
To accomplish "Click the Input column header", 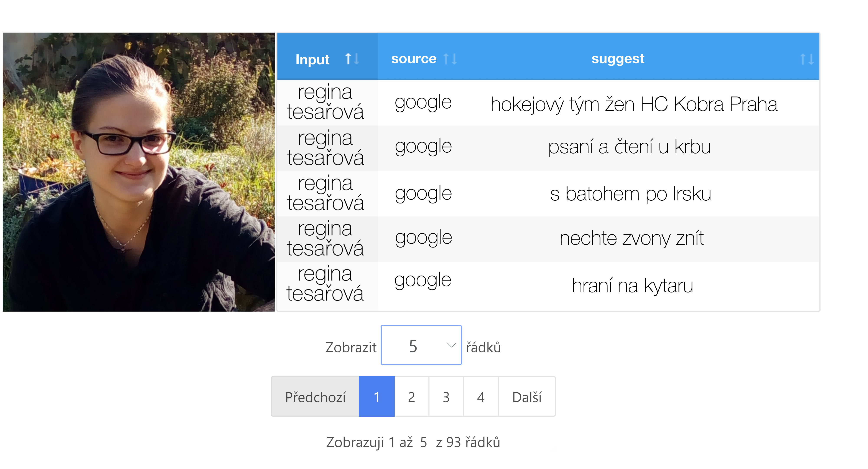I will (x=312, y=60).
